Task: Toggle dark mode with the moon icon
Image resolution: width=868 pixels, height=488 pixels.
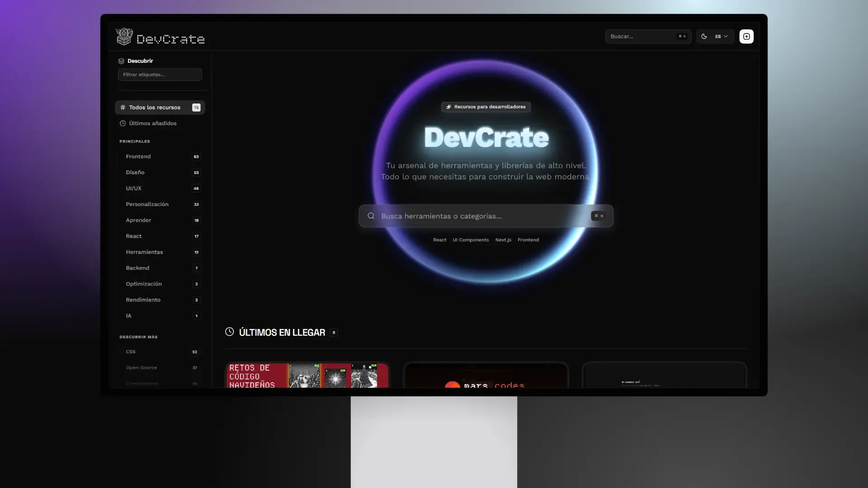Action: pyautogui.click(x=704, y=36)
